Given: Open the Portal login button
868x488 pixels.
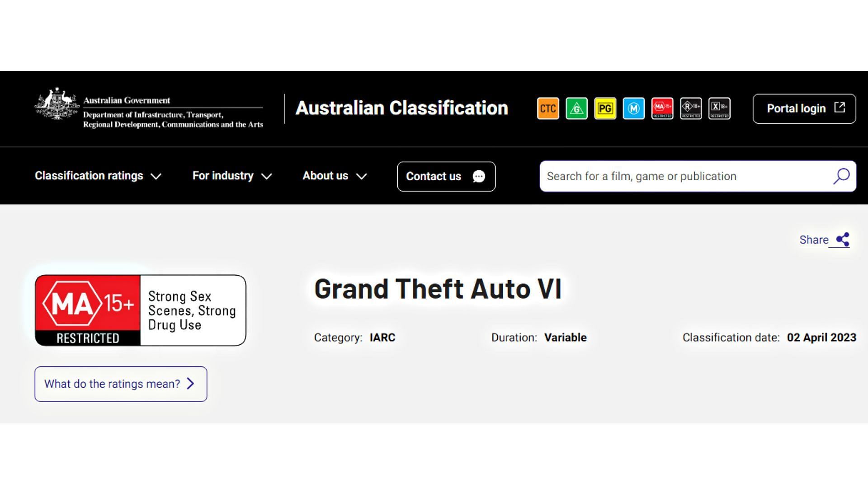Looking at the screenshot, I should click(x=804, y=108).
